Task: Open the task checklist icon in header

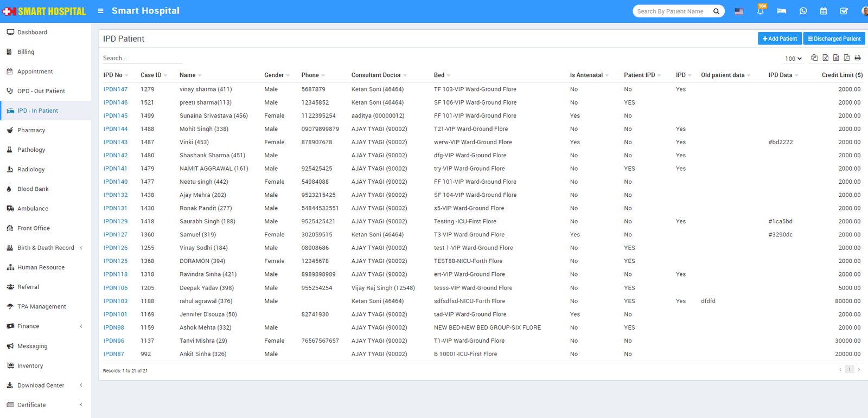Action: point(844,11)
